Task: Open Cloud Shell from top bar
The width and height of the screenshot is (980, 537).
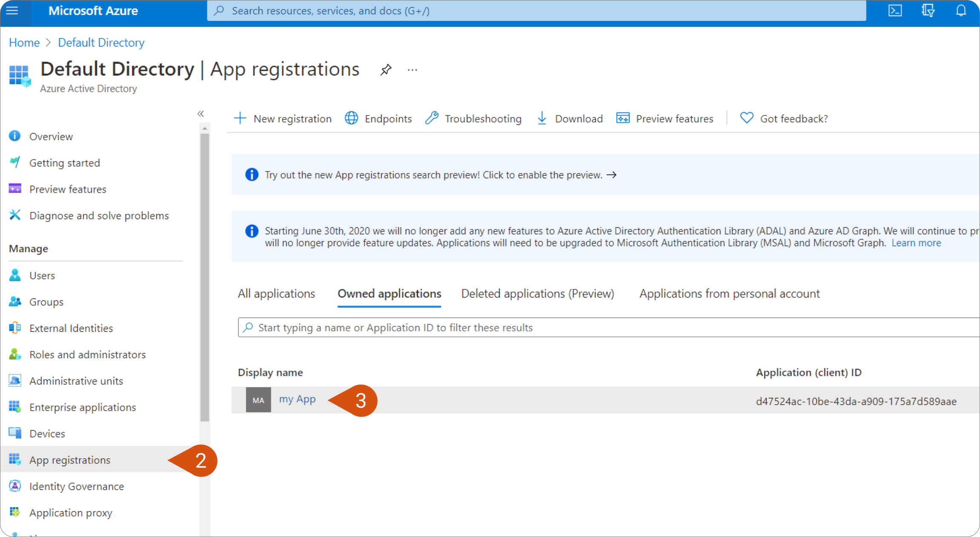Action: pos(895,10)
